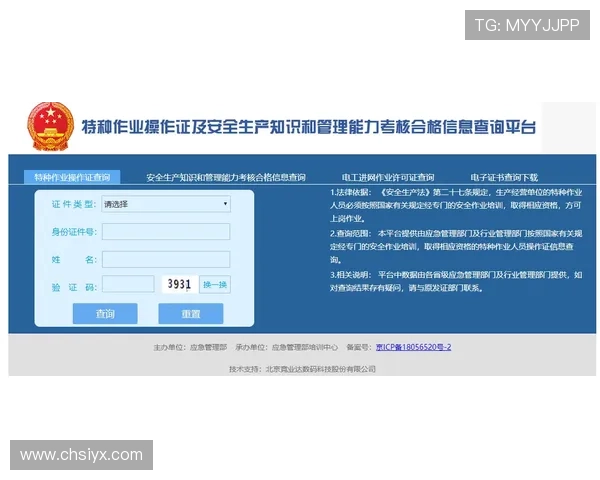Clear the form with 重置 button
This screenshot has width=600, height=480.
[x=191, y=314]
